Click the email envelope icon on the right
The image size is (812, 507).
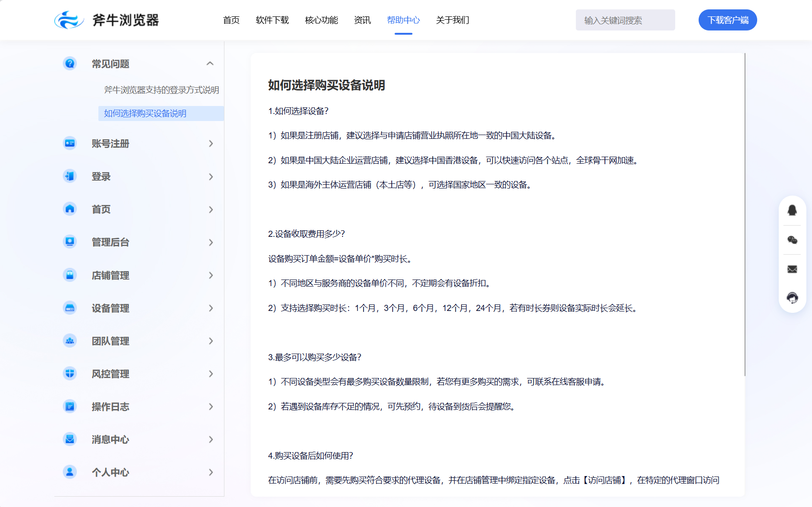click(x=792, y=269)
